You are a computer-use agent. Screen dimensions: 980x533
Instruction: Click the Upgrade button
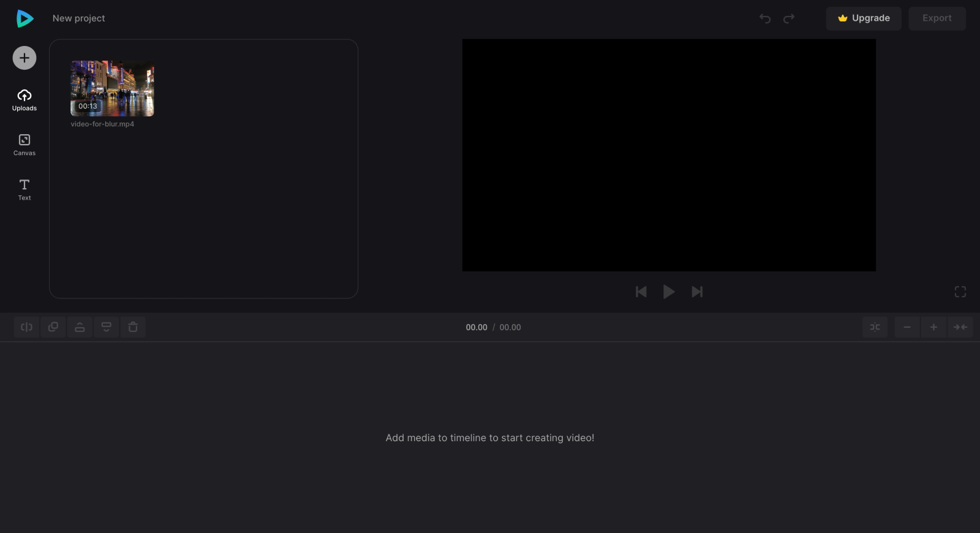point(864,18)
